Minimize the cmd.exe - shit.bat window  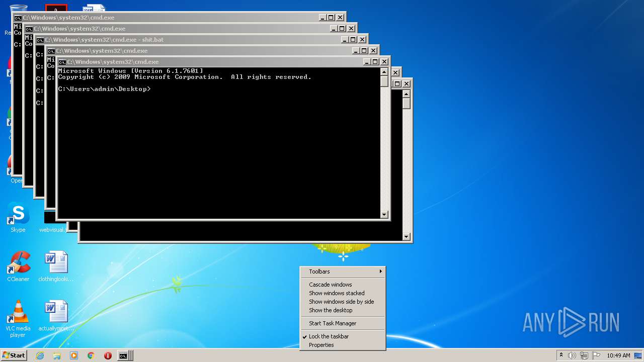tap(344, 40)
